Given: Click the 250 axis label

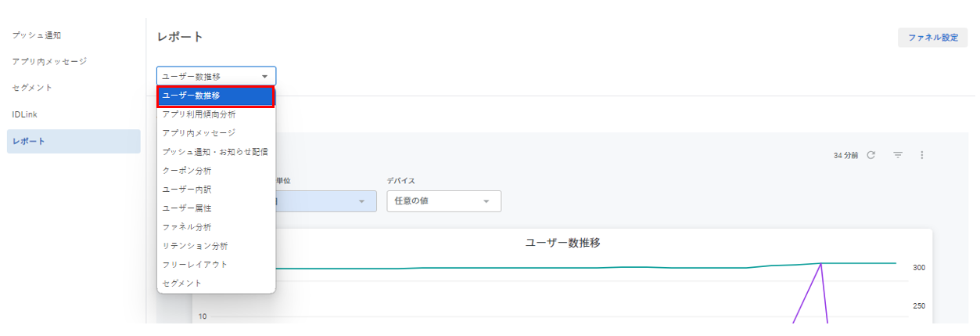Looking at the screenshot, I should point(918,306).
